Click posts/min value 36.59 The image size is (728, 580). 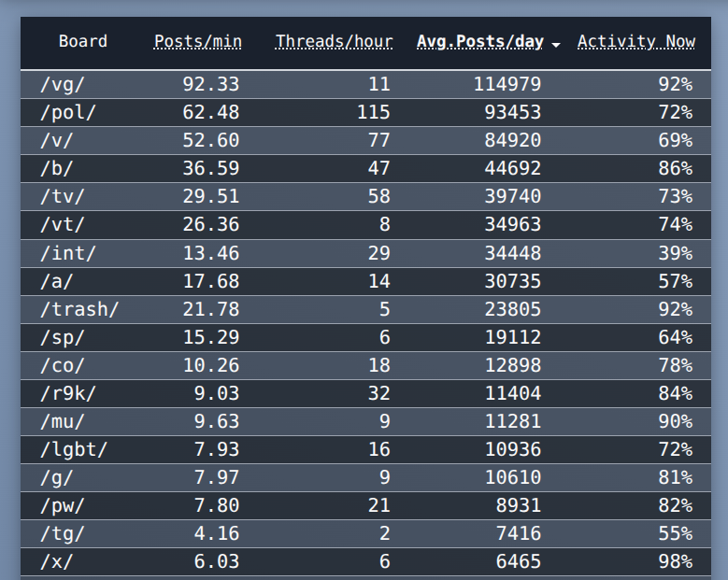tap(211, 168)
